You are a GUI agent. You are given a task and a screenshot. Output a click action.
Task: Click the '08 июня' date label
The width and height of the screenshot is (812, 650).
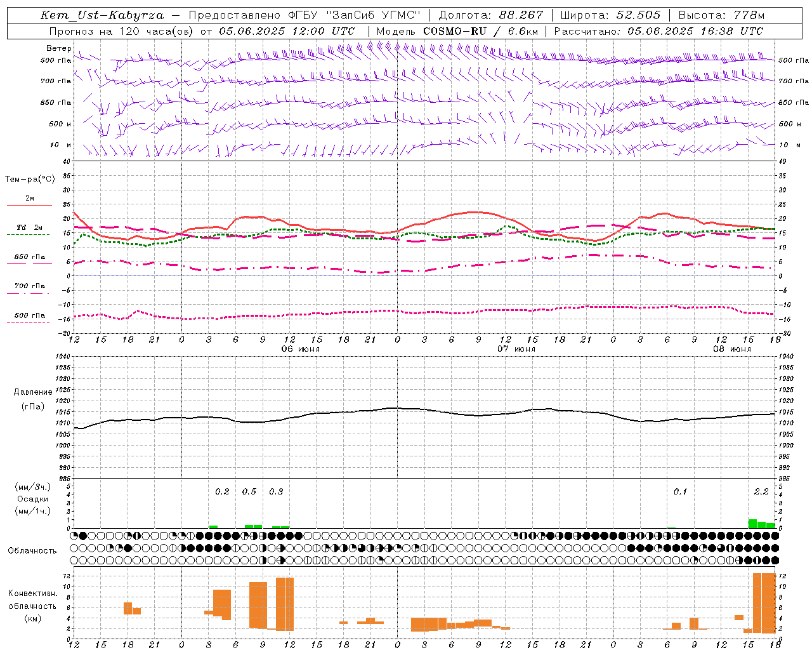click(731, 349)
